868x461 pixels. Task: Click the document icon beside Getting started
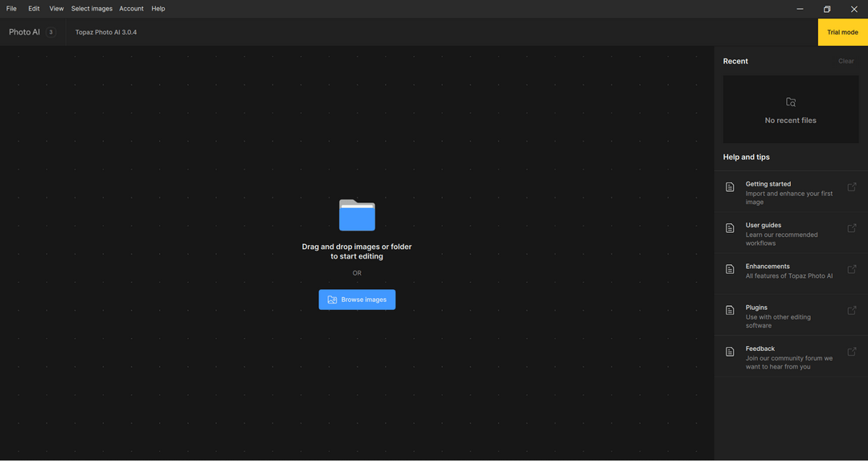pyautogui.click(x=730, y=187)
